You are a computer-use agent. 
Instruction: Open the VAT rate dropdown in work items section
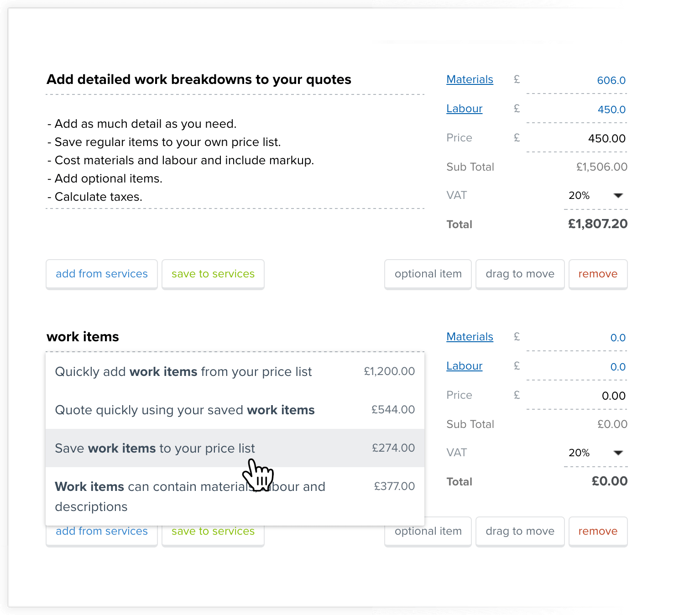tap(596, 453)
